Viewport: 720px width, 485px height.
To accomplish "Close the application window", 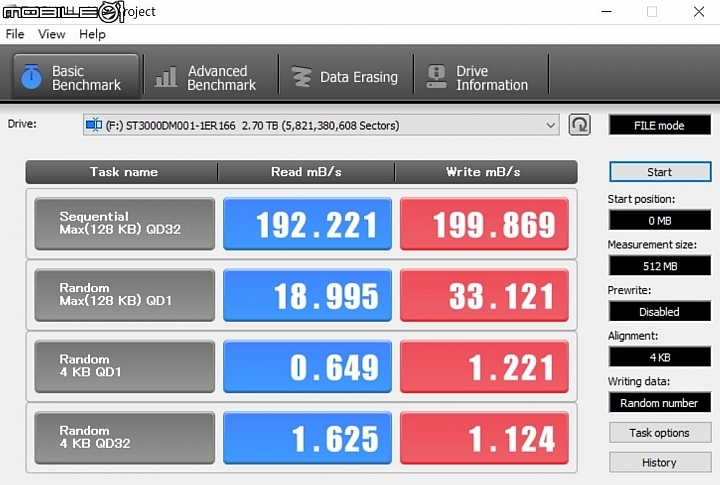I will (x=698, y=11).
